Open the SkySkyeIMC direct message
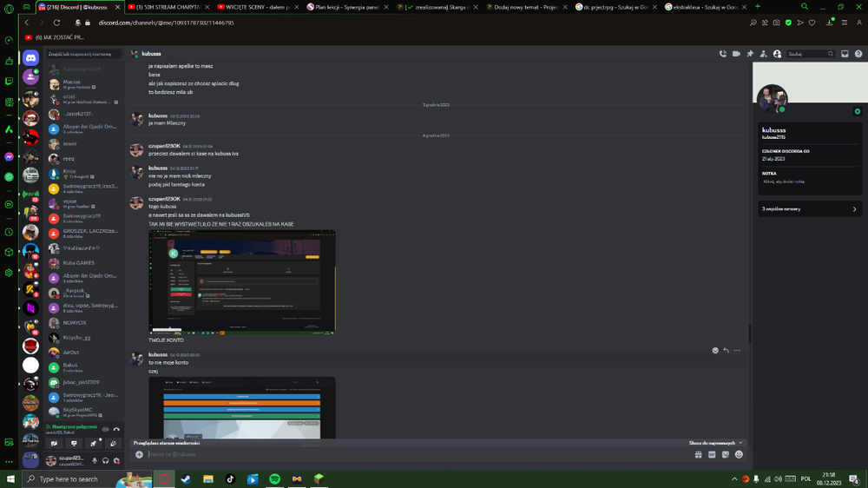Viewport: 868px width, 488px height. tap(84, 412)
